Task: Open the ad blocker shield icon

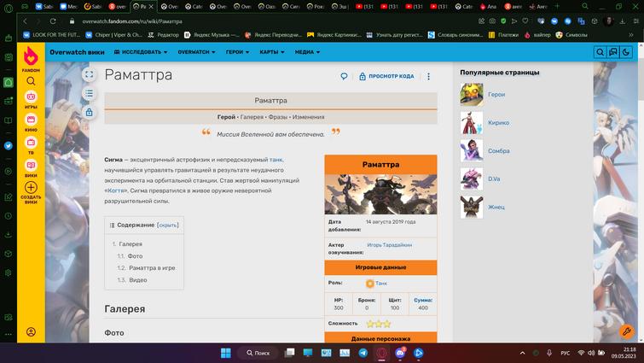Action: [x=503, y=21]
